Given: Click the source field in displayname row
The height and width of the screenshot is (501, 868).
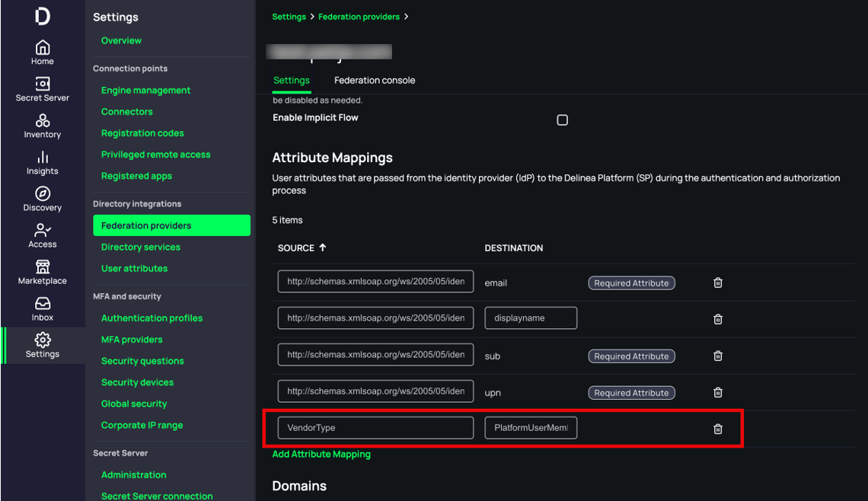Looking at the screenshot, I should [x=375, y=318].
